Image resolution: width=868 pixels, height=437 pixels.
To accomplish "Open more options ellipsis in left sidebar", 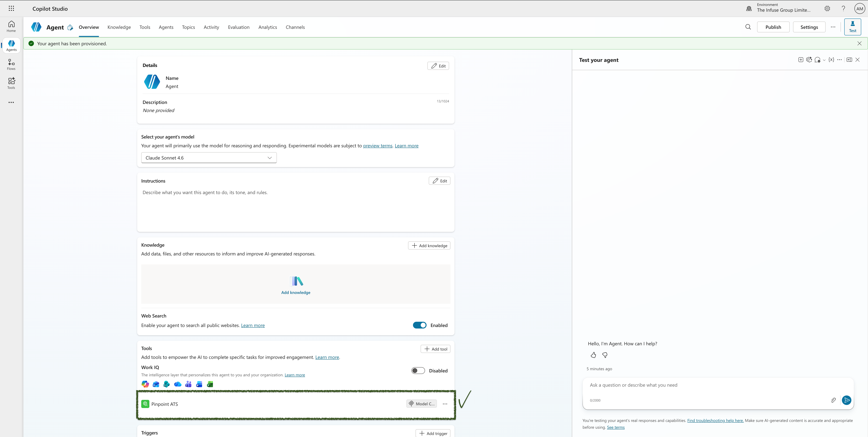I will coord(11,102).
